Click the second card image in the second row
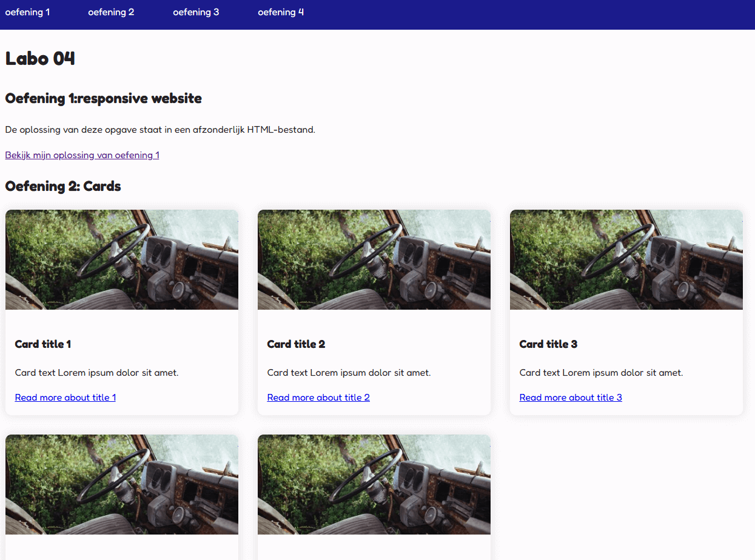Screen dimensions: 755x560 coord(374,484)
